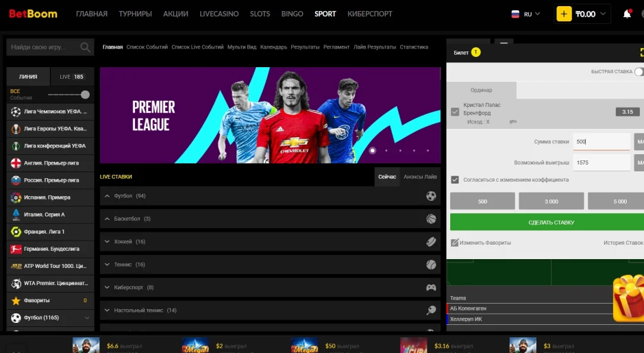Screen dimensions: 644x353
Task: Click the 3 000 quick stake button
Action: pos(552,202)
